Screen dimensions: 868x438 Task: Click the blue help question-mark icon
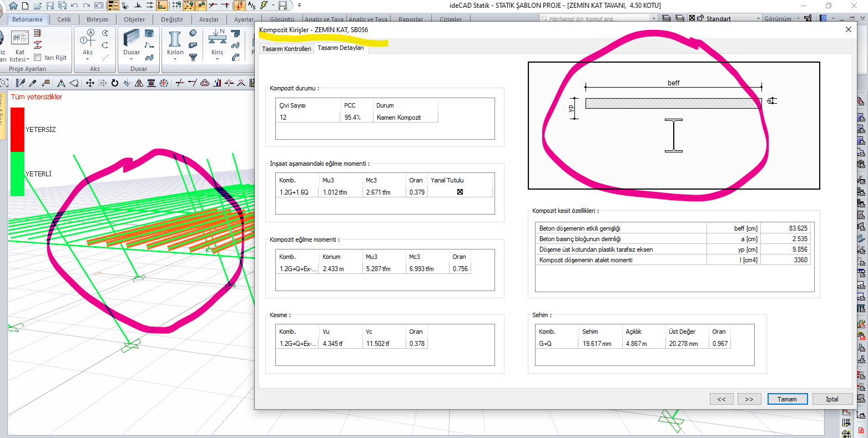(x=823, y=18)
